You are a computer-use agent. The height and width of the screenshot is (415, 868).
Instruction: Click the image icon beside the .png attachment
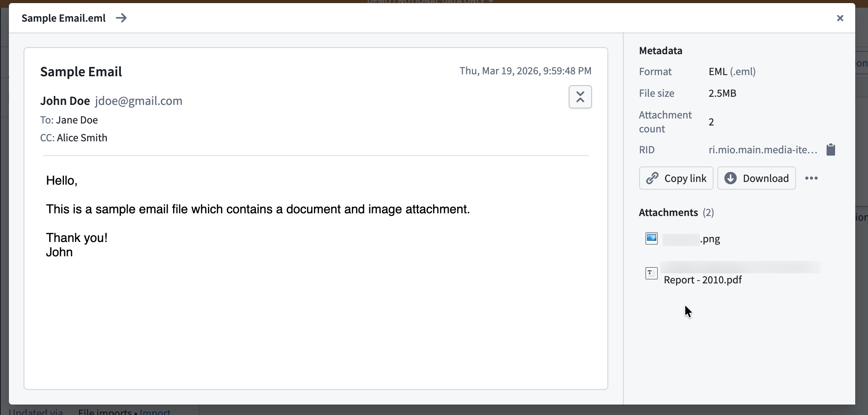pyautogui.click(x=651, y=238)
